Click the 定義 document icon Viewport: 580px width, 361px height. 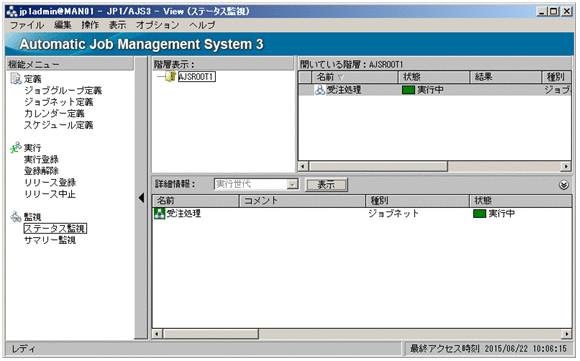tap(16, 78)
